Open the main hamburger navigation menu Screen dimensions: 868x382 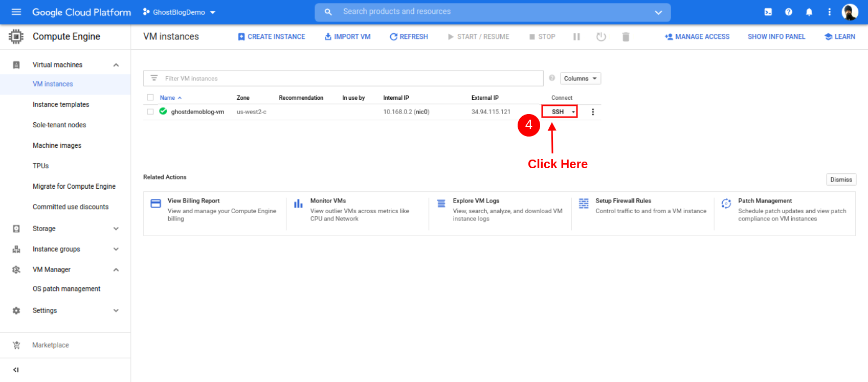[16, 12]
